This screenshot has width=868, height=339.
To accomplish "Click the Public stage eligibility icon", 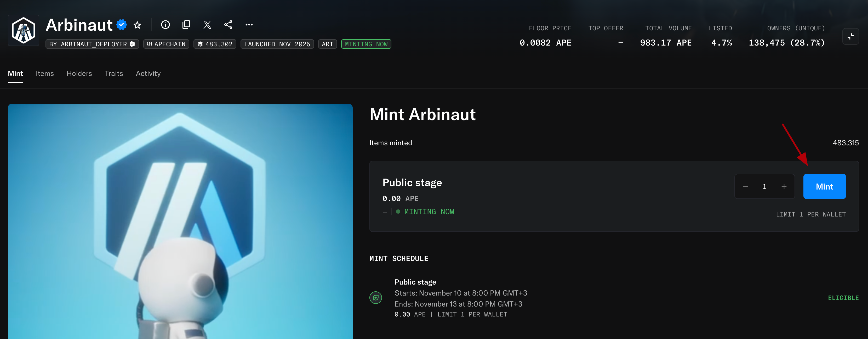I will click(x=375, y=298).
